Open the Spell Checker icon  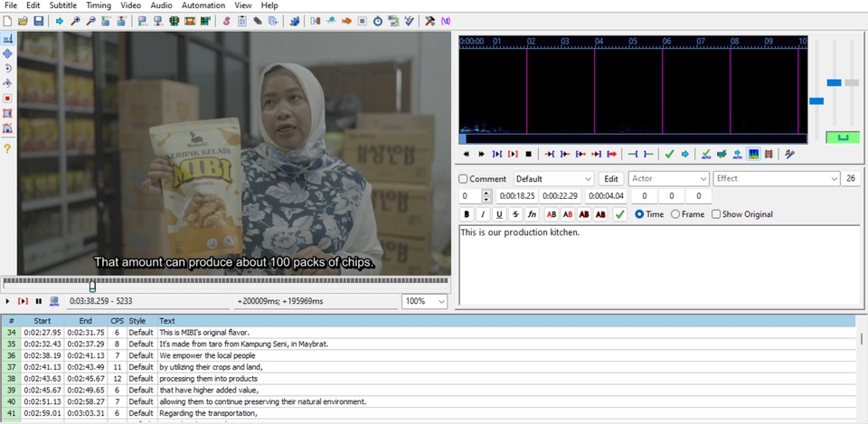(x=409, y=21)
